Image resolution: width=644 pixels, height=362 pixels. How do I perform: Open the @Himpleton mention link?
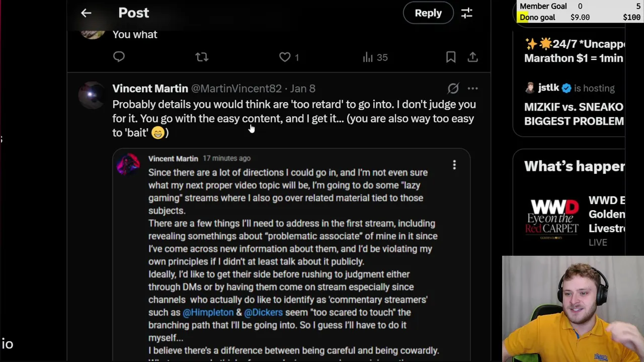pyautogui.click(x=208, y=312)
